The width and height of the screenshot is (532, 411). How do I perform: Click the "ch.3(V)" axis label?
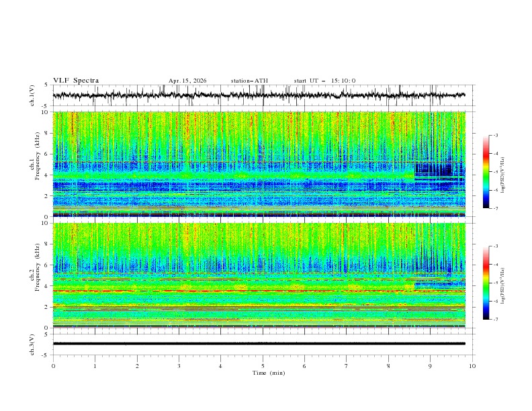pyautogui.click(x=32, y=345)
